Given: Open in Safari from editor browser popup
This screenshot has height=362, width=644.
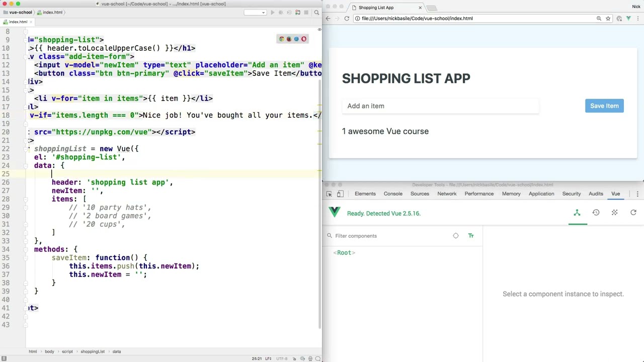Looking at the screenshot, I should (296, 39).
